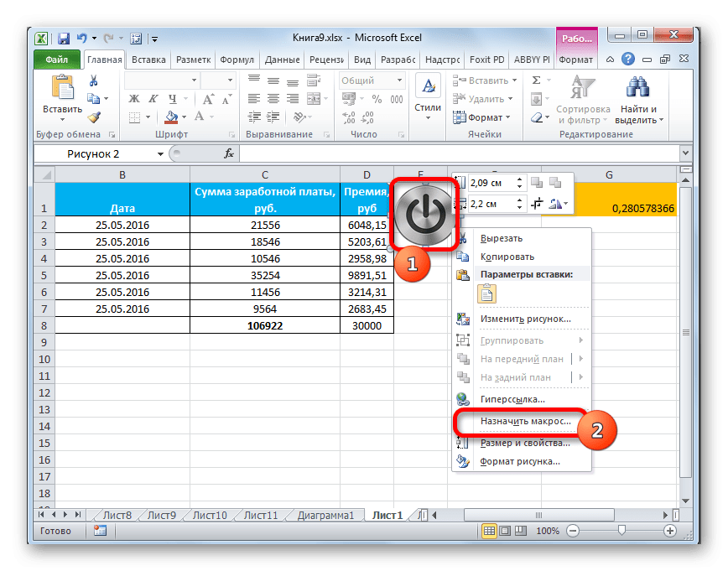Click the crop tool in mini toolbar
The width and height of the screenshot is (728, 571).
pyautogui.click(x=536, y=204)
